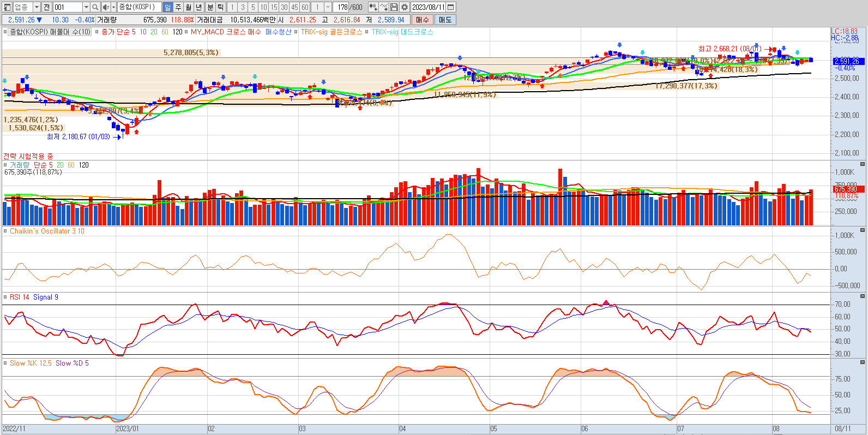Click the 종합(KOSPI) 매물대 수(10) label
Screen dimensions: 868x435
pos(50,32)
